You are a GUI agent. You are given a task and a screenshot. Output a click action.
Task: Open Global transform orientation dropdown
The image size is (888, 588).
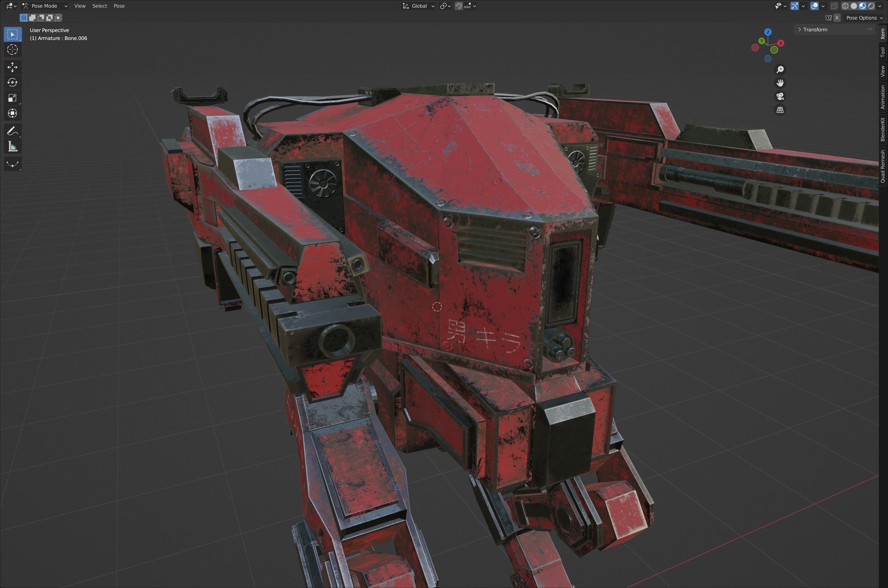418,6
